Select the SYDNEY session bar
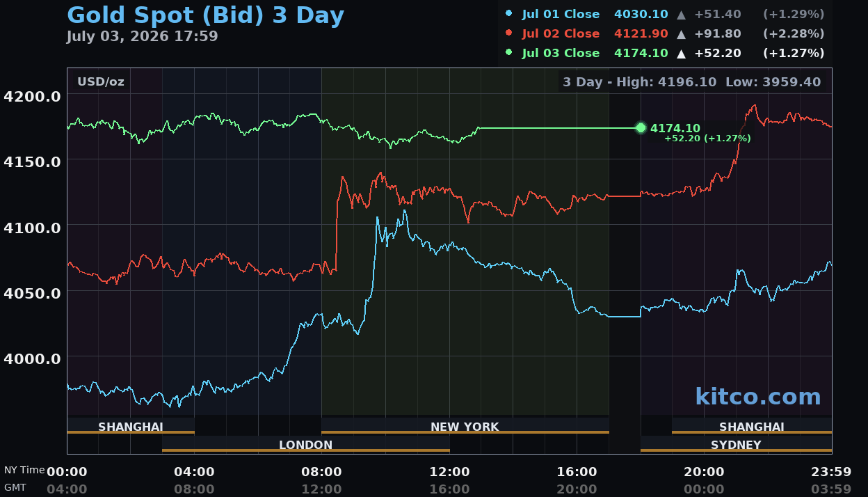The image size is (868, 497). coord(736,444)
